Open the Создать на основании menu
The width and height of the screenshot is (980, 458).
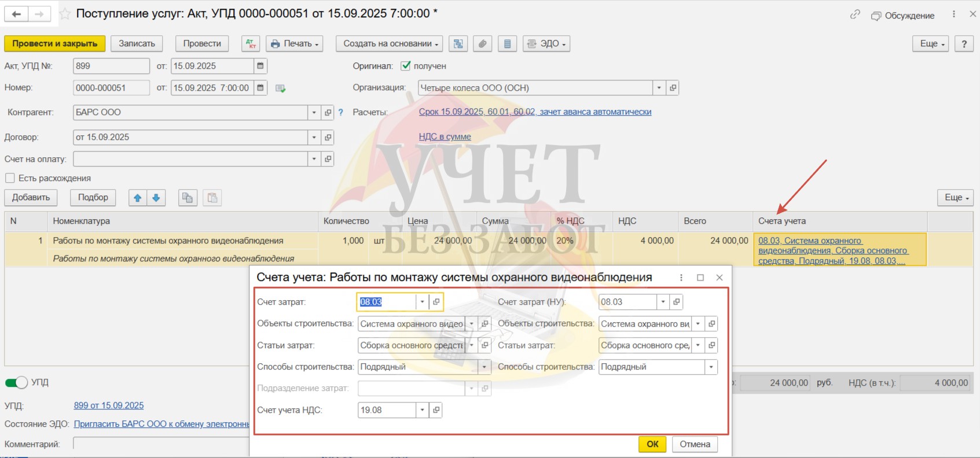click(389, 44)
